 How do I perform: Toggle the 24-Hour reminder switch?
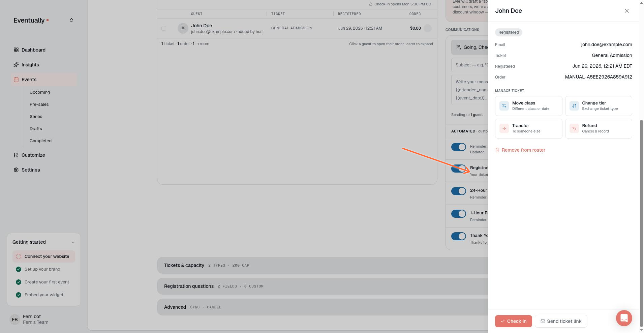click(x=459, y=191)
